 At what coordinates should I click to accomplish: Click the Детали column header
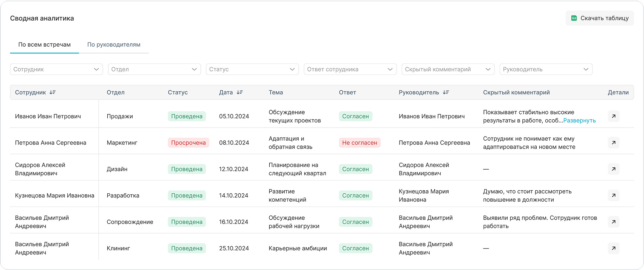[618, 92]
